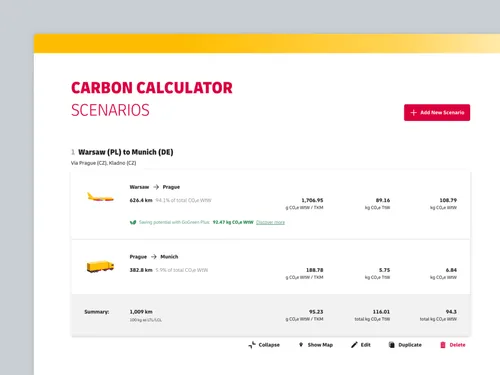The height and width of the screenshot is (375, 500).
Task: Click the Add New Scenario button
Action: point(437,113)
